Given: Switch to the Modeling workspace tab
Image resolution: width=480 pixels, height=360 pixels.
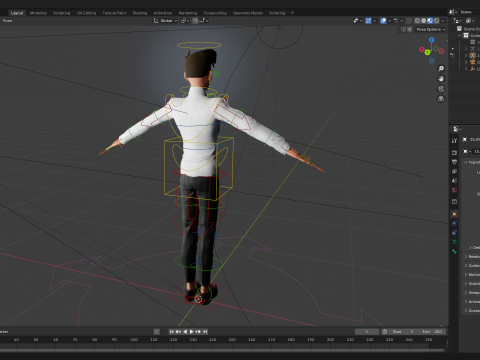Looking at the screenshot, I should click(x=38, y=13).
